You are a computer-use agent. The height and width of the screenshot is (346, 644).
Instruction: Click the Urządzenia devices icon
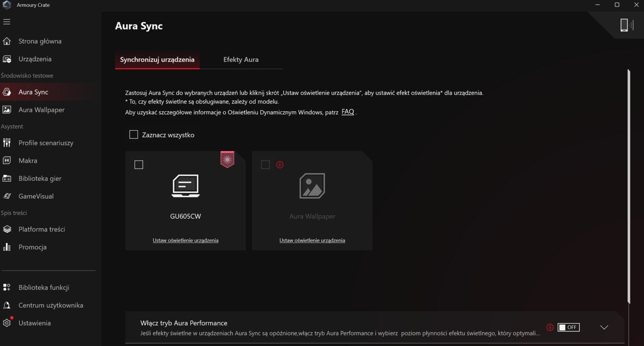(x=7, y=59)
